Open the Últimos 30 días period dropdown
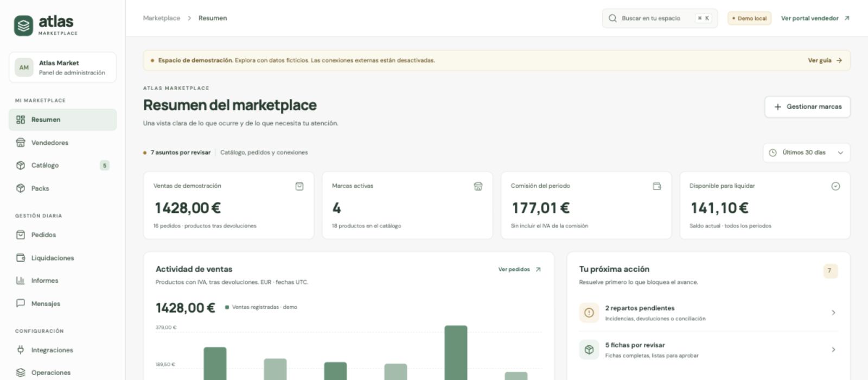868x380 pixels. 806,153
